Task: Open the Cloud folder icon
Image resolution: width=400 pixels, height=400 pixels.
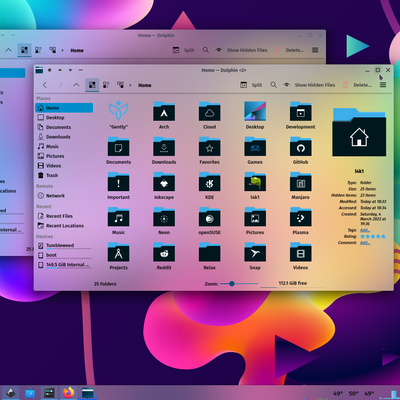Action: pos(209,111)
